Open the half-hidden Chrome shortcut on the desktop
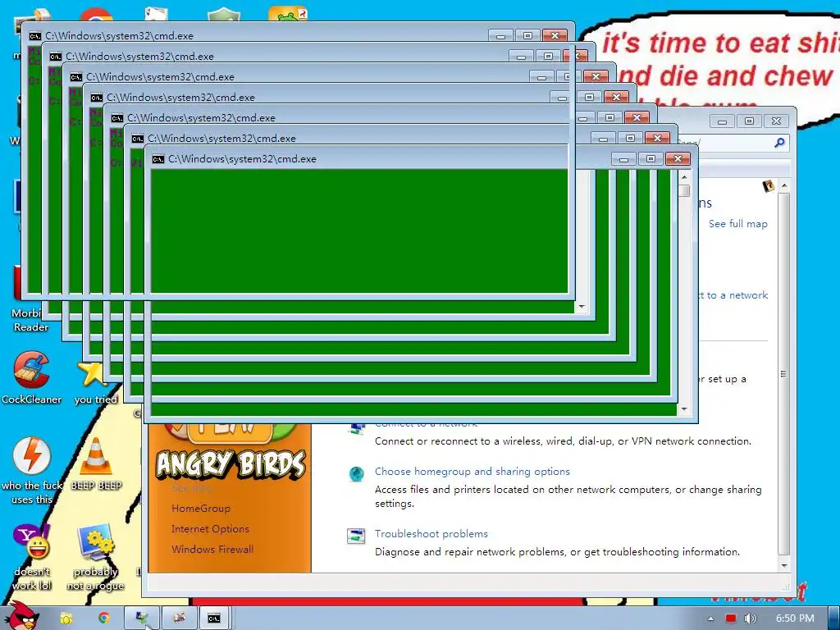The image size is (840, 630). pyautogui.click(x=97, y=15)
